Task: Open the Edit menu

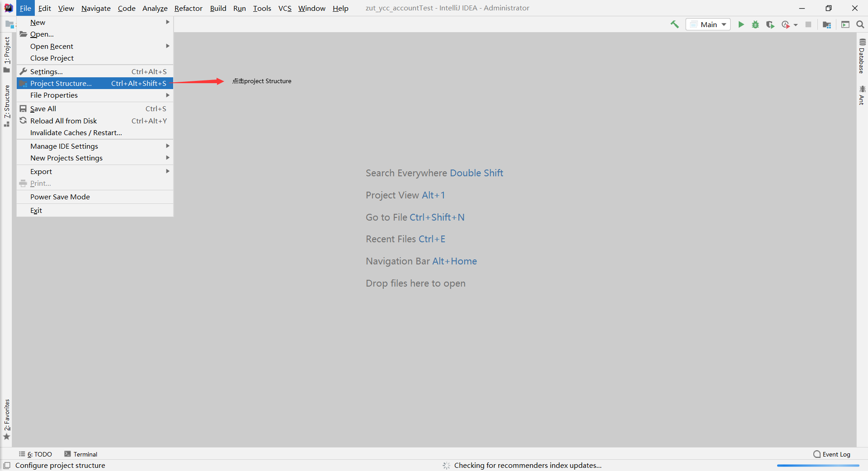Action: click(x=44, y=8)
